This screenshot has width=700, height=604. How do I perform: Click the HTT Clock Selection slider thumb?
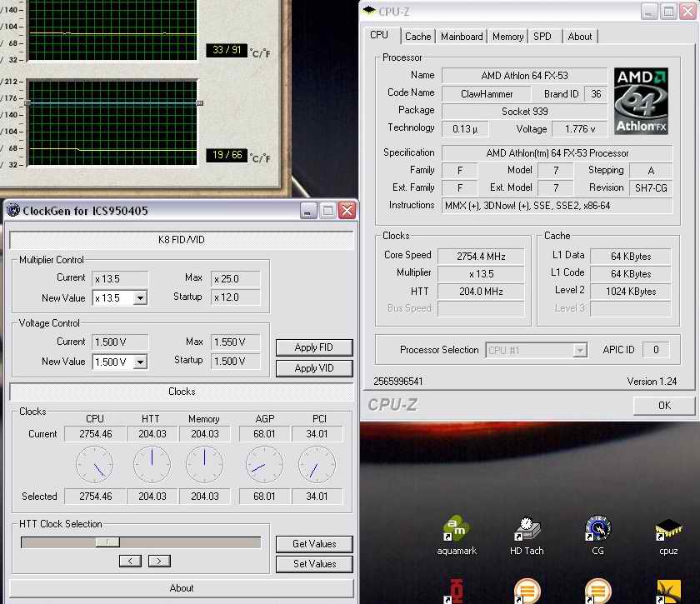pos(107,542)
